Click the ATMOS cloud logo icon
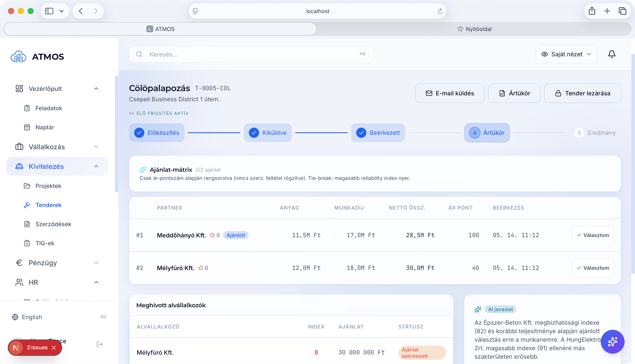 [x=18, y=57]
